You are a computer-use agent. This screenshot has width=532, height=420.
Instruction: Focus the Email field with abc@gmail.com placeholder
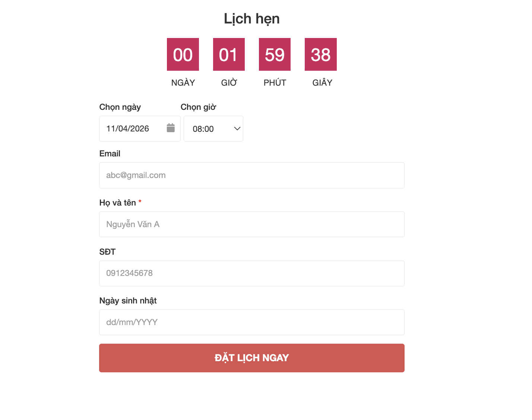click(251, 175)
